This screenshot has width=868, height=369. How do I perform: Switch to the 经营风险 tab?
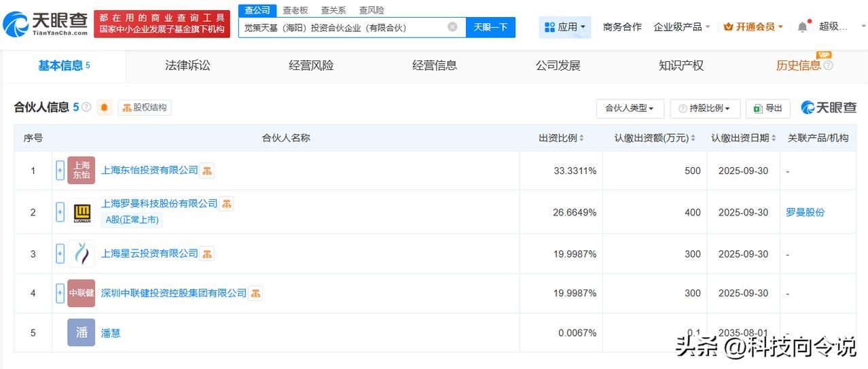pyautogui.click(x=311, y=66)
